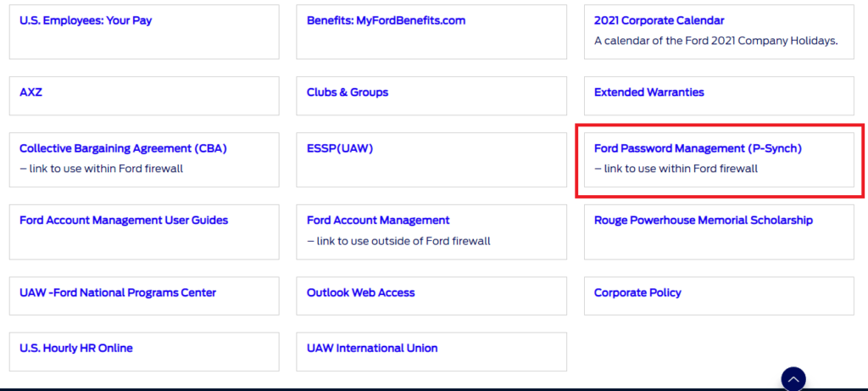
Task: Open Clubs & Groups link
Action: [x=348, y=92]
